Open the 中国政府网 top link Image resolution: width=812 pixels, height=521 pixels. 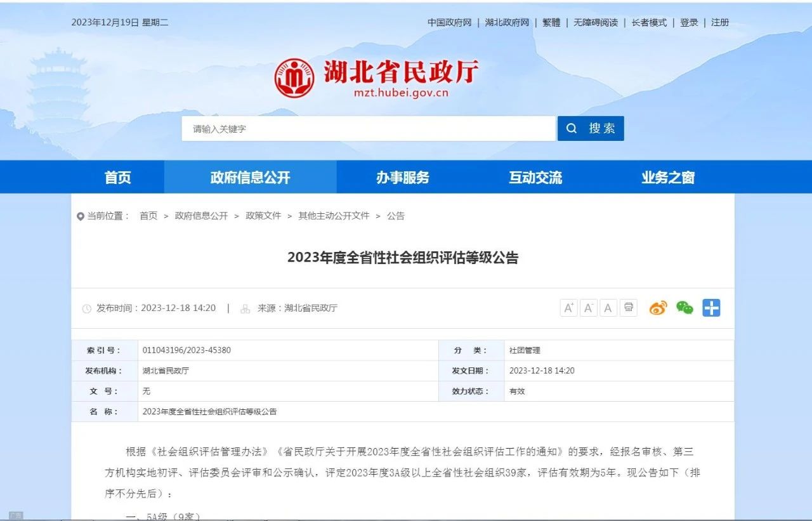449,23
